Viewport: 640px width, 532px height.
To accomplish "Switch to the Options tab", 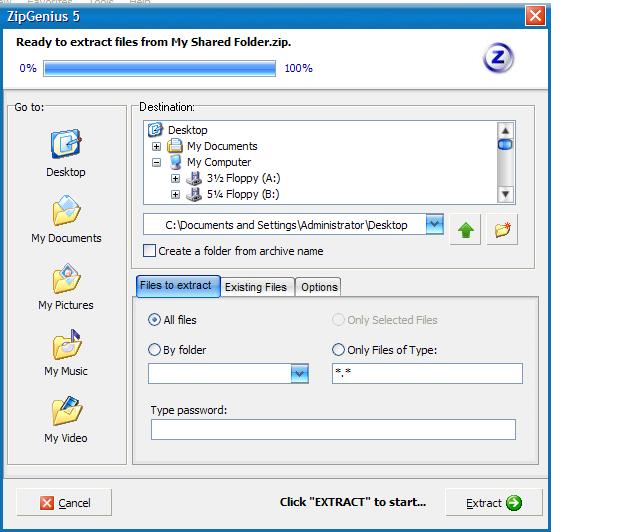I will [x=318, y=287].
